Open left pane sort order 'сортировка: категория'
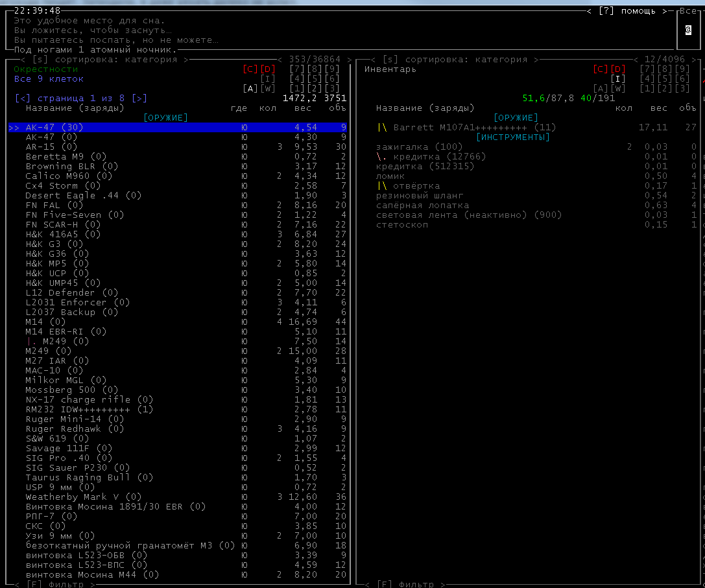705x588 pixels. pyautogui.click(x=106, y=60)
